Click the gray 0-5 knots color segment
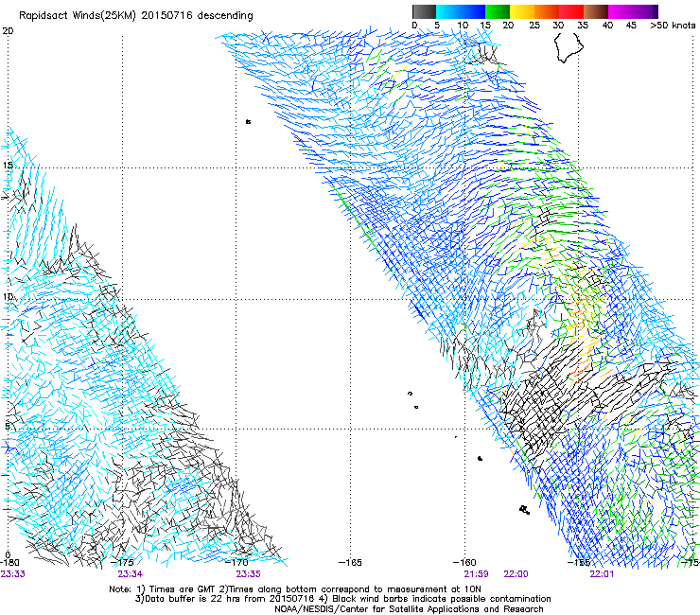This screenshot has width=700, height=615. (x=424, y=11)
